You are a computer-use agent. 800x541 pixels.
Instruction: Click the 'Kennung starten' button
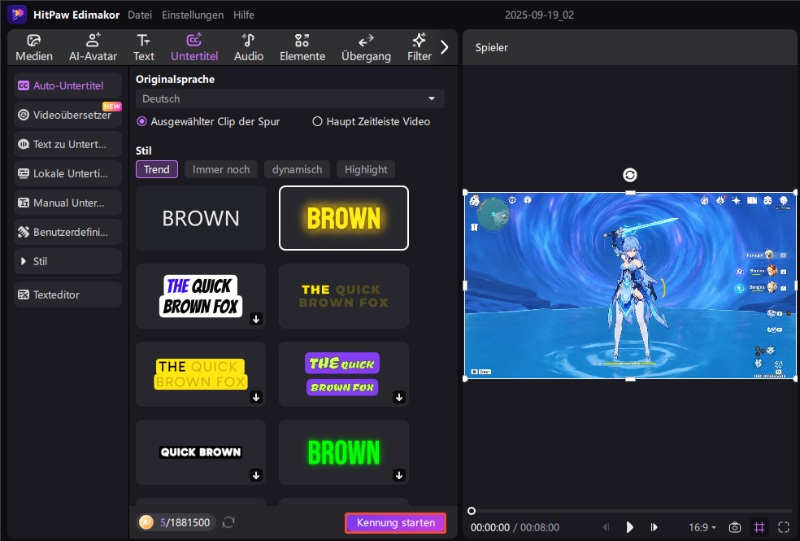pyautogui.click(x=395, y=523)
